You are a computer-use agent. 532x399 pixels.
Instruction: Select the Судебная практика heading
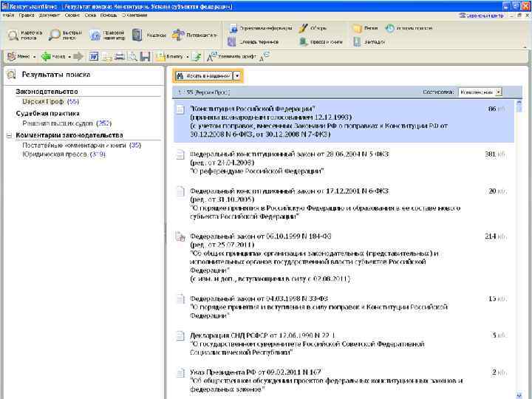[47, 113]
